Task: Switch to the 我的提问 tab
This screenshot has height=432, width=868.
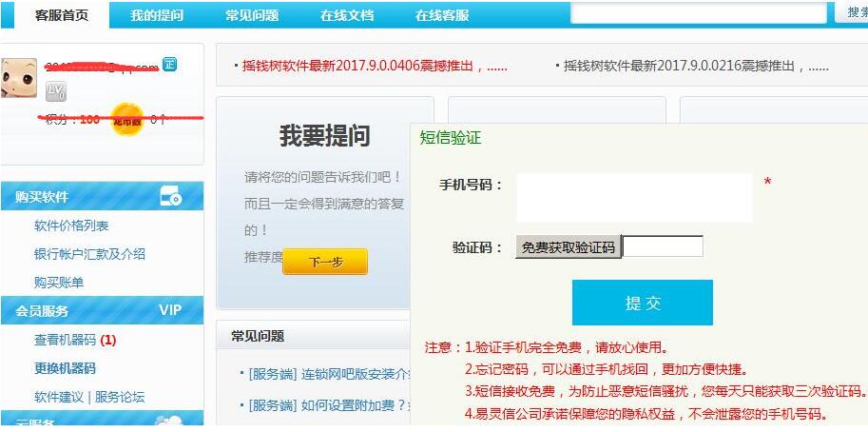Action: coord(157,15)
